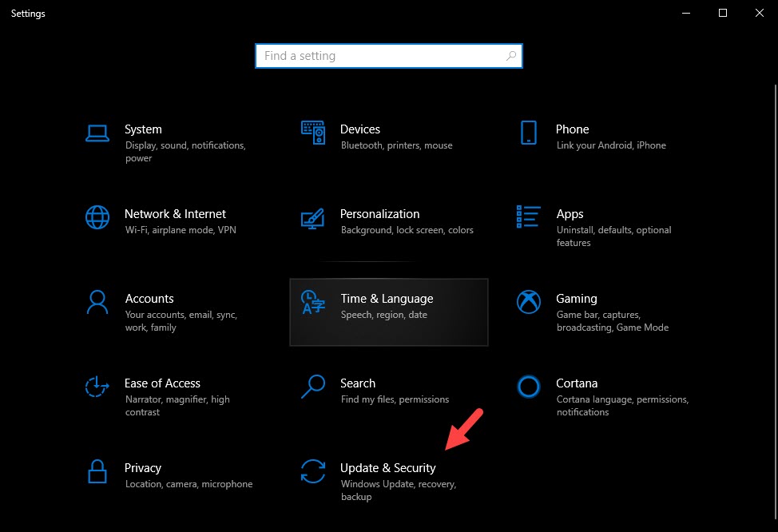Click Update & Security where the arrow points

pos(388,468)
